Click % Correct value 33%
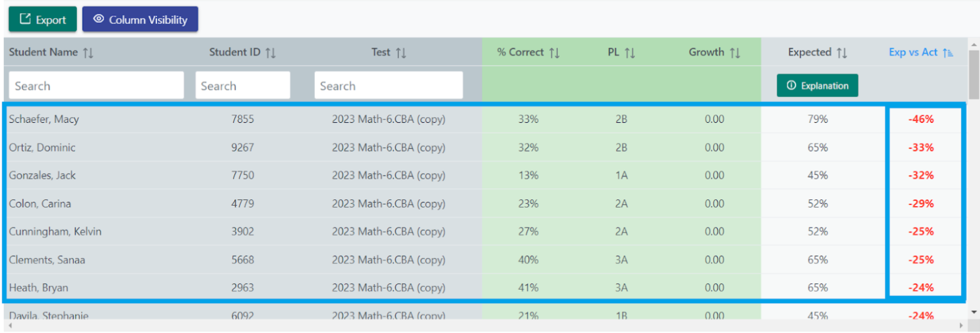 point(528,119)
